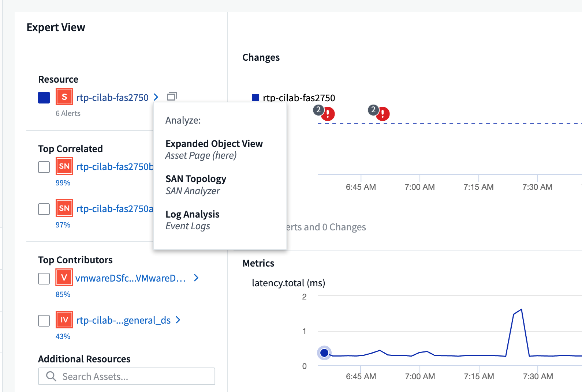This screenshot has height=392, width=582.
Task: Click the SN icon for rtp-cilab-fas2750b
Action: coord(64,166)
